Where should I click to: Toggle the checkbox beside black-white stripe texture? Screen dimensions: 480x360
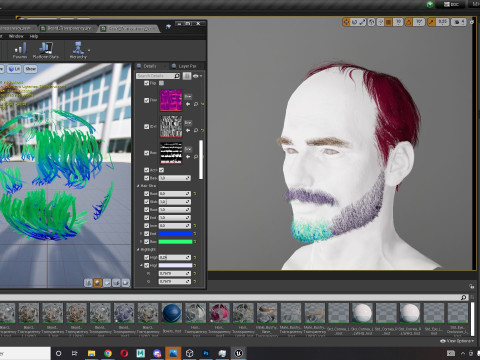146,153
